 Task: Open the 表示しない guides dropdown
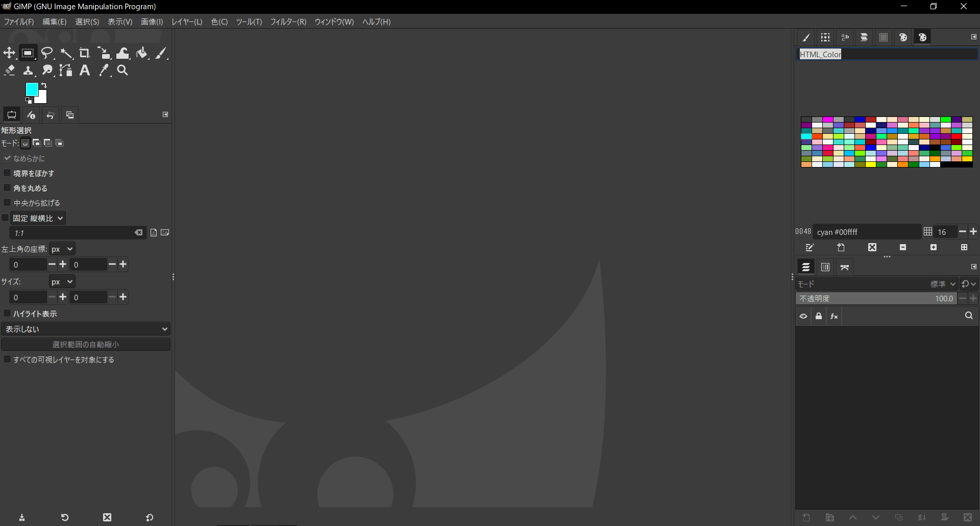tap(86, 329)
